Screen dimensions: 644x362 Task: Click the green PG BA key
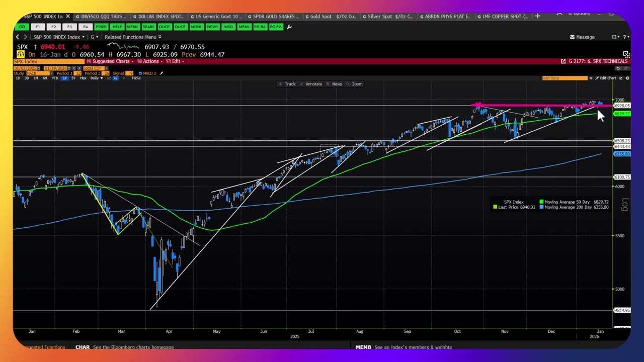[260, 27]
